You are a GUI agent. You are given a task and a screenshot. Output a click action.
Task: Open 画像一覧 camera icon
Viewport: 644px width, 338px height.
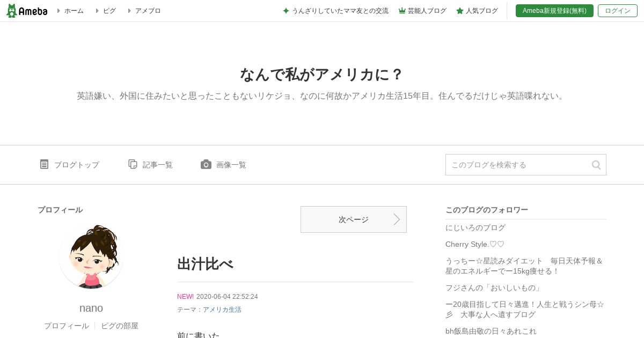coord(206,164)
